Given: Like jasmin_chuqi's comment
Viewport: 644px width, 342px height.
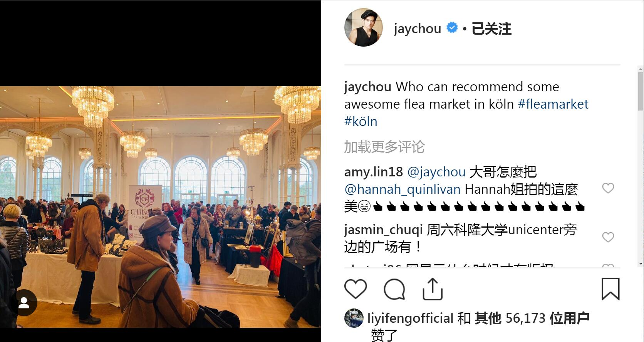Looking at the screenshot, I should pos(608,237).
